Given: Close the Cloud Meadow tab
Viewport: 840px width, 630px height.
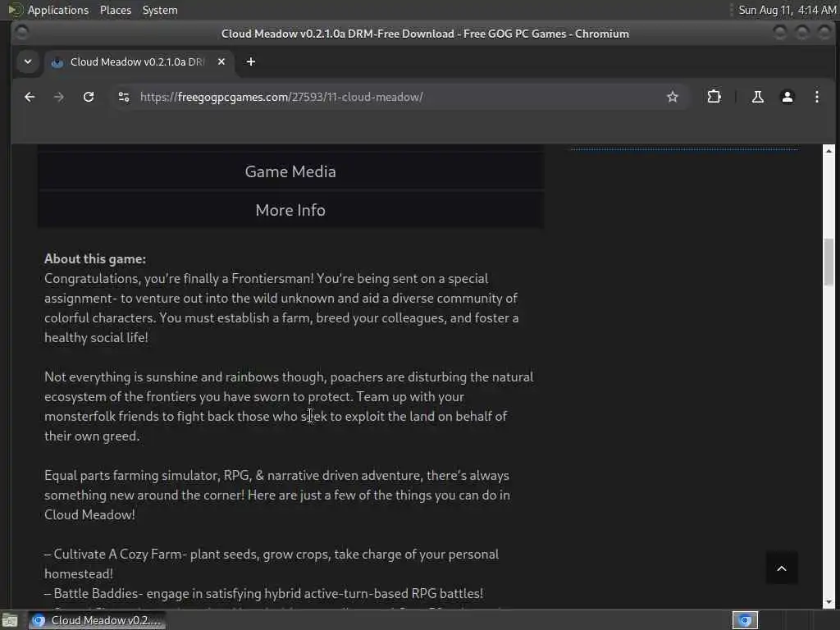Looking at the screenshot, I should click(221, 62).
